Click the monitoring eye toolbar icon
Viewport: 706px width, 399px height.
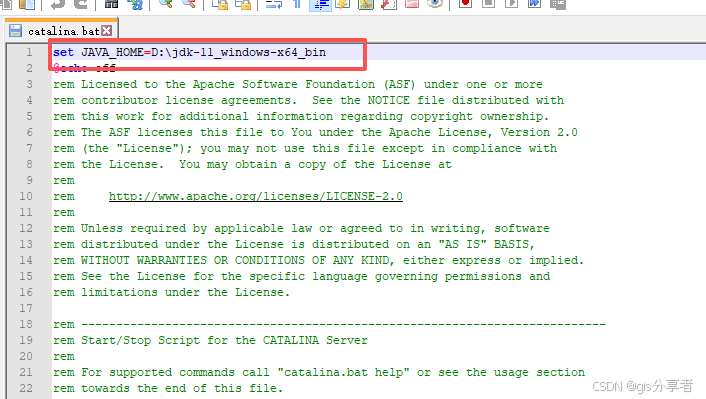[x=435, y=4]
